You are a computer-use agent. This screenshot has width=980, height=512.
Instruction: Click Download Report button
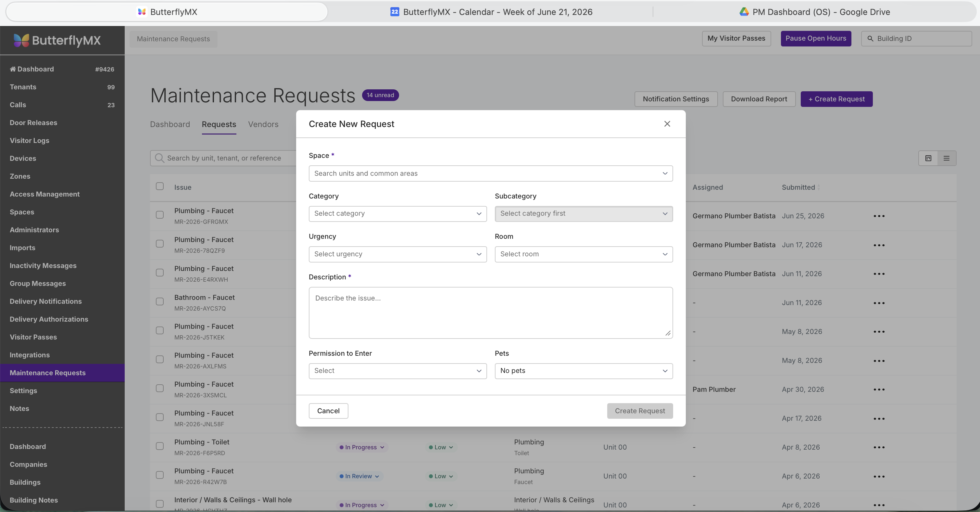point(759,99)
